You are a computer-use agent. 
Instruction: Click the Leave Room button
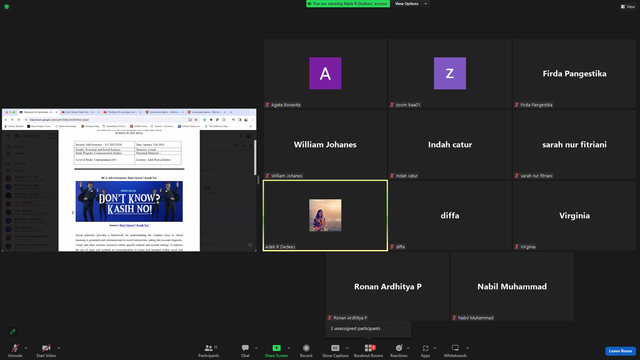620,351
